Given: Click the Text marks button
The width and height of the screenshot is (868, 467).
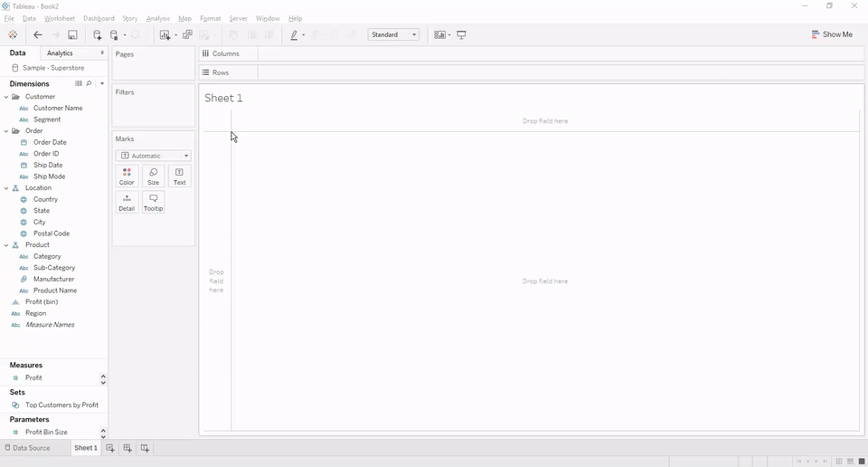Looking at the screenshot, I should click(x=179, y=176).
